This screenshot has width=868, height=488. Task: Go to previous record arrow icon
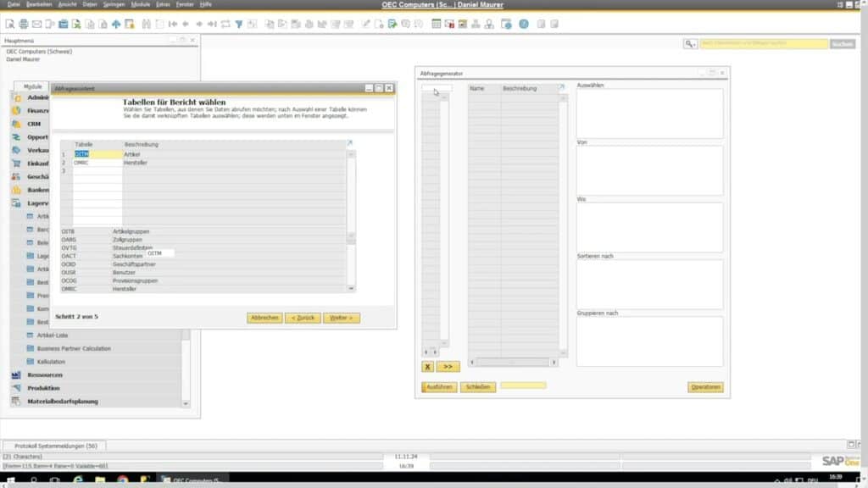(x=186, y=24)
